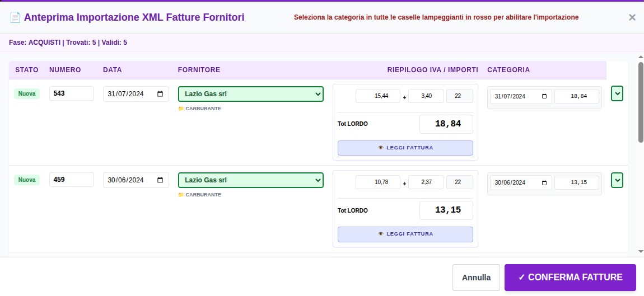Click CARBURANTE folder icon under invoice 459

[x=181, y=195]
